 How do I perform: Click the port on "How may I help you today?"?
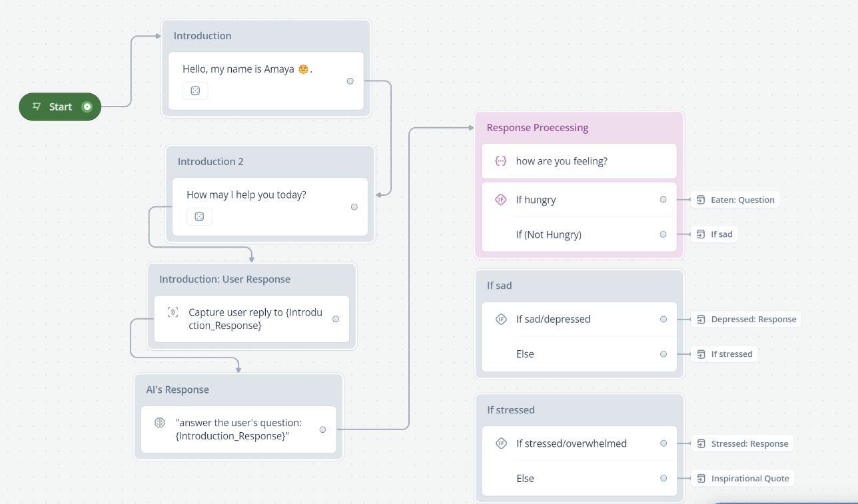(x=354, y=206)
